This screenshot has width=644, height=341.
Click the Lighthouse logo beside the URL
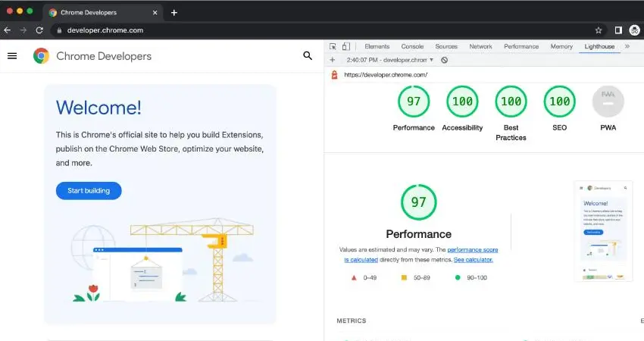334,75
